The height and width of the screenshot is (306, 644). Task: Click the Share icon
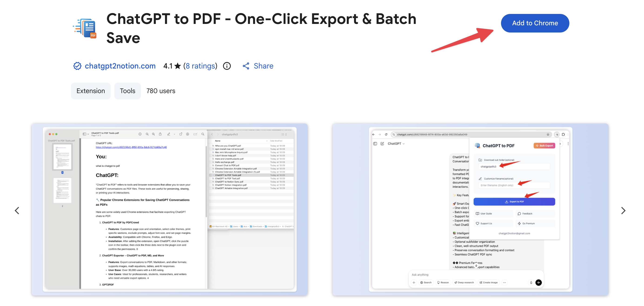pyautogui.click(x=246, y=66)
